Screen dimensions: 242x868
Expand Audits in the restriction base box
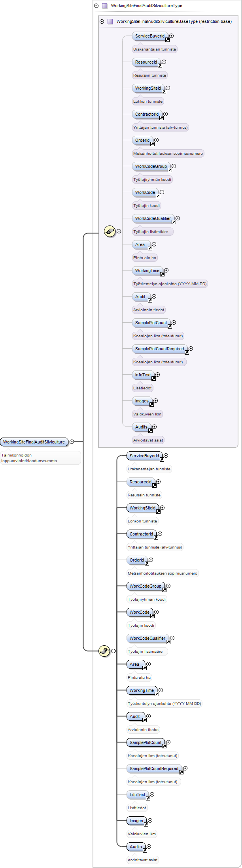pyautogui.click(x=154, y=427)
